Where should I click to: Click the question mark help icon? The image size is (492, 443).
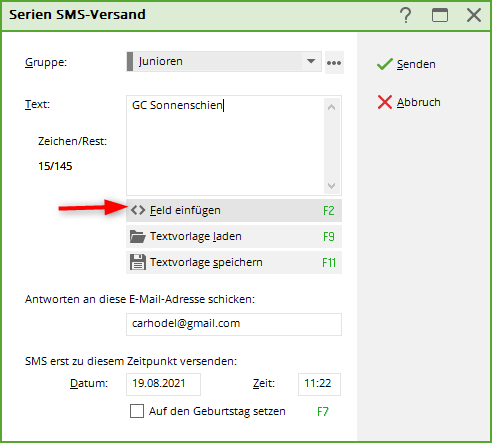406,15
